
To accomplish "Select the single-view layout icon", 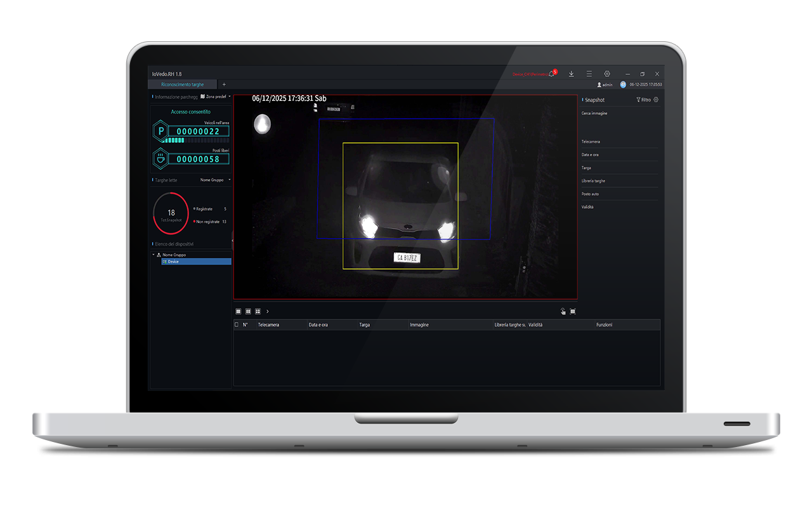I will coord(238,311).
